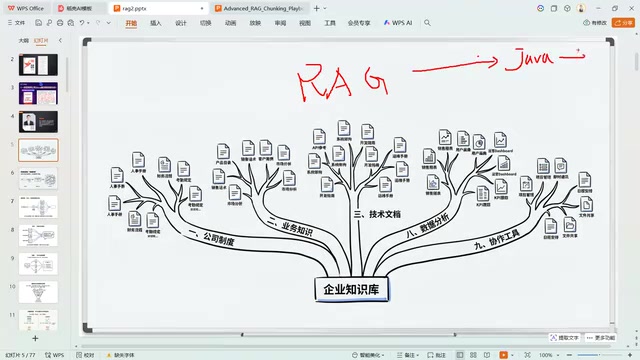Open the 备注 notes dropdown
Viewport: 640px width, 360px height.
point(408,355)
